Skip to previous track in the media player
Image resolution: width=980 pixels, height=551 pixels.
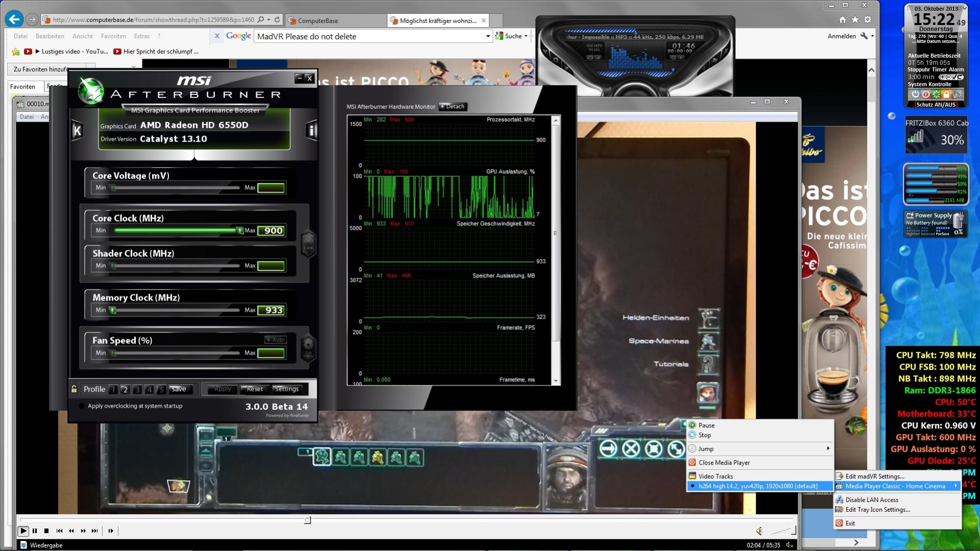(59, 531)
